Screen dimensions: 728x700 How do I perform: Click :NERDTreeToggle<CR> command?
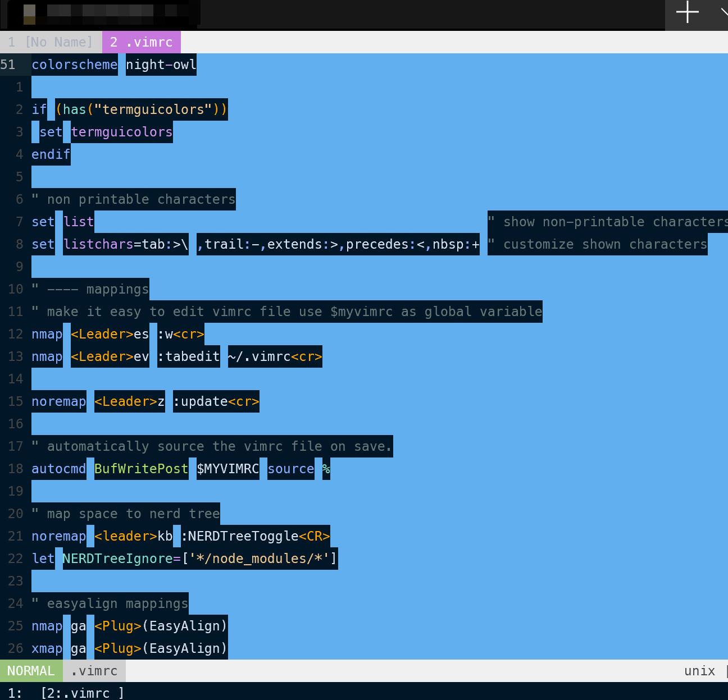point(256,536)
